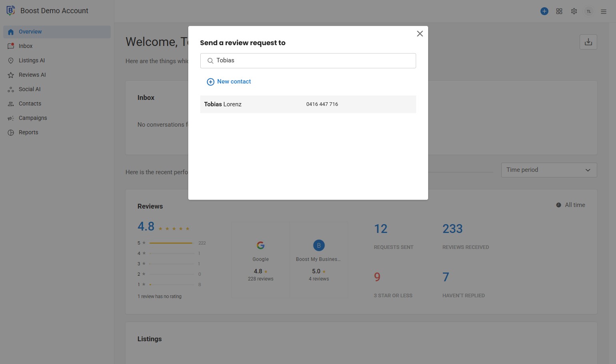
Task: Close the review request dialog
Action: [420, 34]
